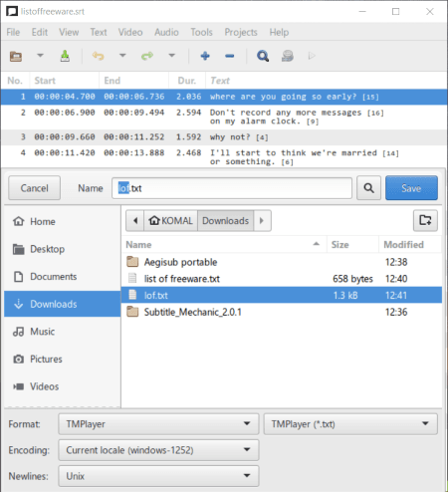Click the create new folder icon
The height and width of the screenshot is (492, 448).
click(x=425, y=220)
